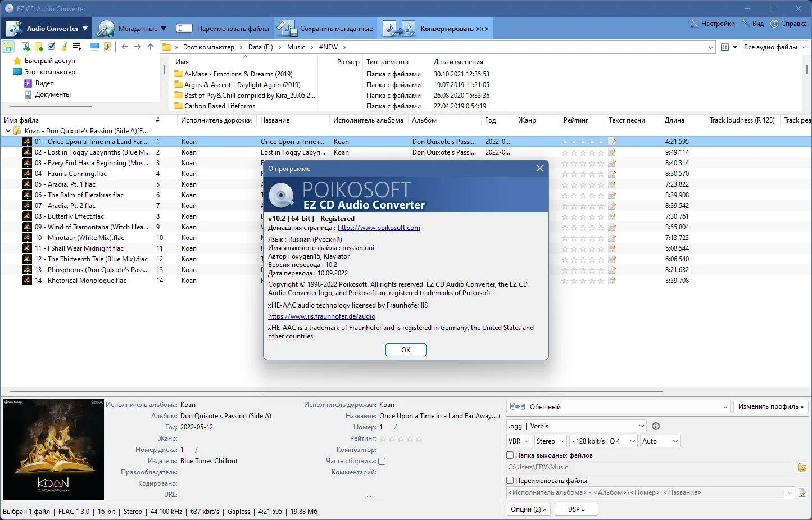Open the https://www.iis.fraunhofer.de/audio link
The image size is (812, 520).
[321, 316]
